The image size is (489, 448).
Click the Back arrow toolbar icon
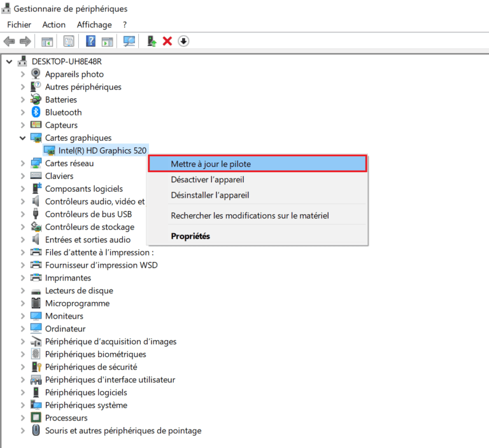click(10, 41)
